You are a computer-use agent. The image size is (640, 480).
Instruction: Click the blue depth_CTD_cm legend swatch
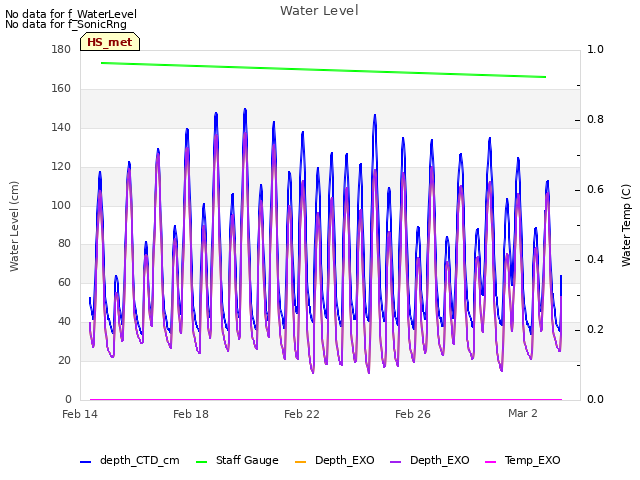[85, 462]
